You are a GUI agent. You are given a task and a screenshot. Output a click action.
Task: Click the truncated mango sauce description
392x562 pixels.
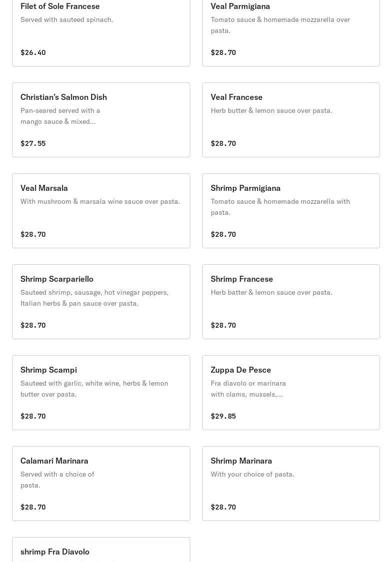click(60, 116)
